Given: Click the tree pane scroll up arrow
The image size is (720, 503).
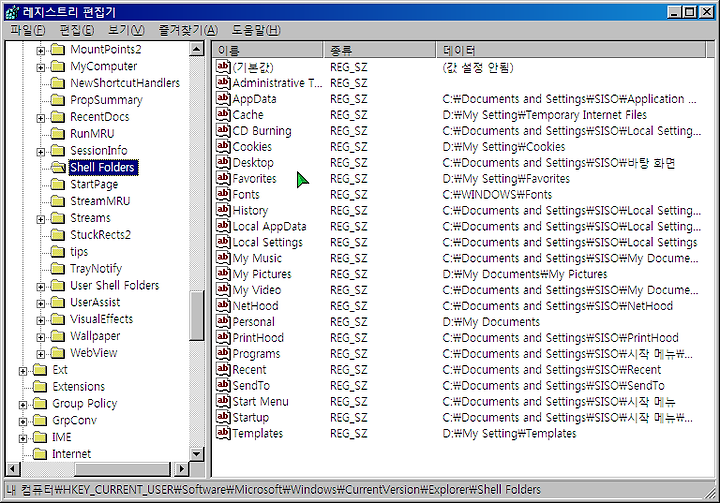Looking at the screenshot, I should (x=197, y=49).
